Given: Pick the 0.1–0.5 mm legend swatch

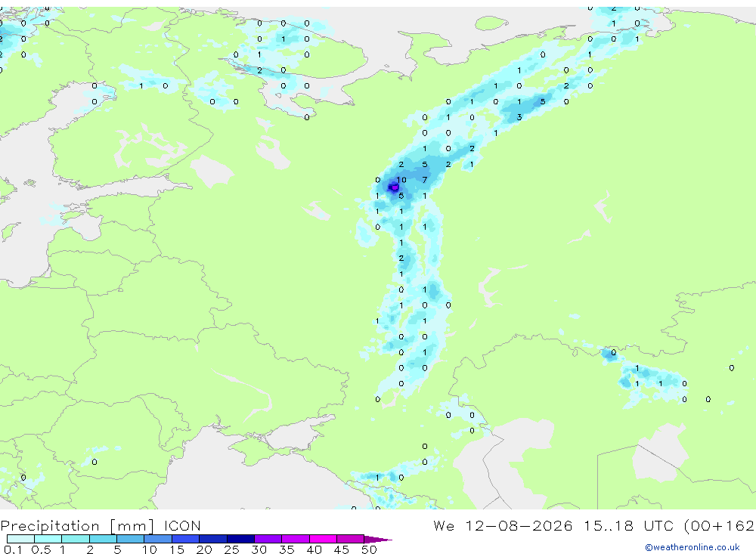Looking at the screenshot, I should coord(20,539).
